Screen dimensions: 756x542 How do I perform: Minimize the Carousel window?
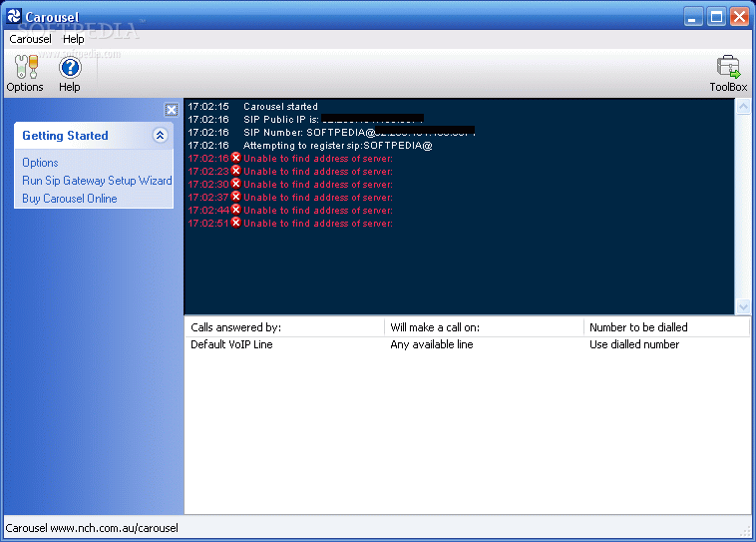point(693,17)
